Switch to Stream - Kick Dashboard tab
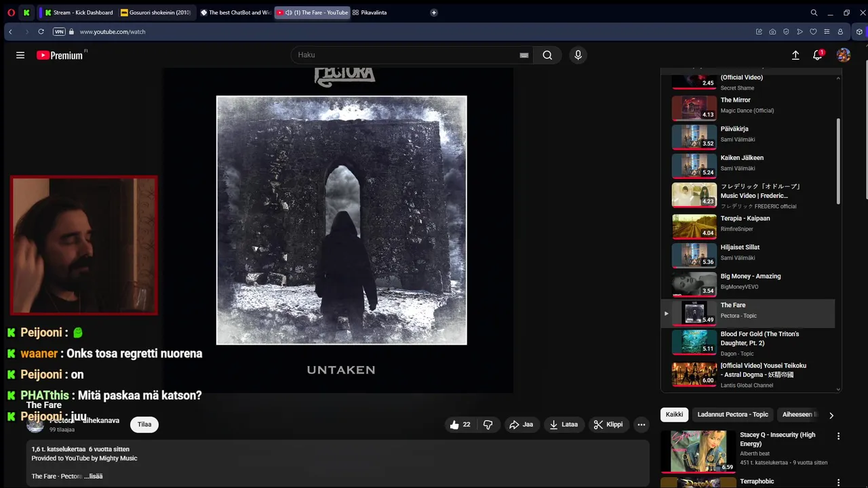The width and height of the screenshot is (868, 488). [x=78, y=12]
